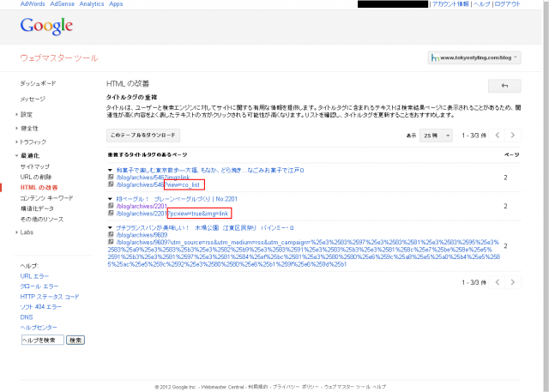Expand the 設定 sidebar section

(x=17, y=114)
